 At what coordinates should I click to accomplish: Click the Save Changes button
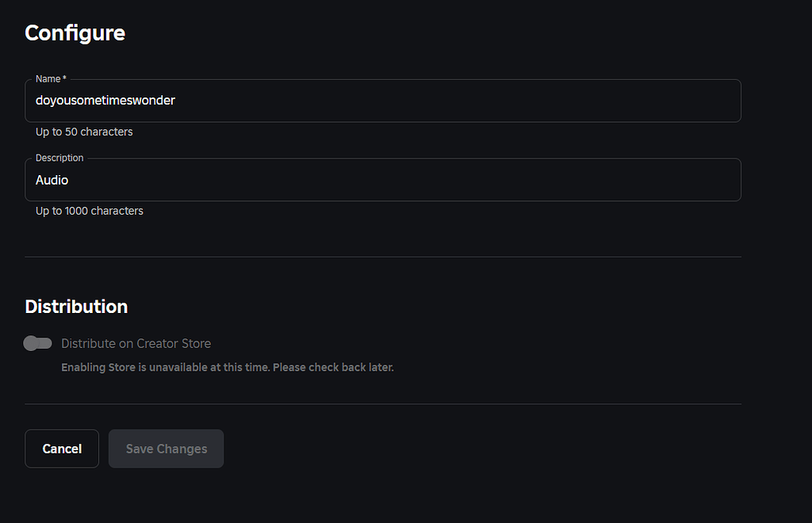coord(166,449)
